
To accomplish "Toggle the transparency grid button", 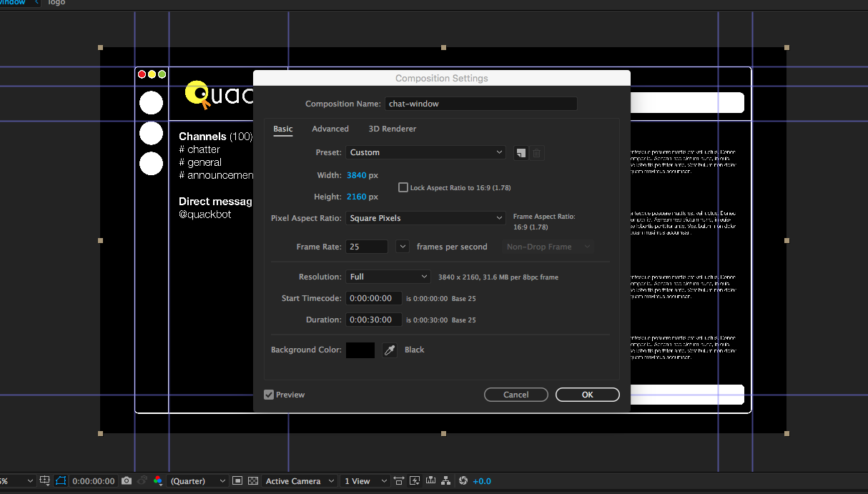I will click(x=252, y=481).
